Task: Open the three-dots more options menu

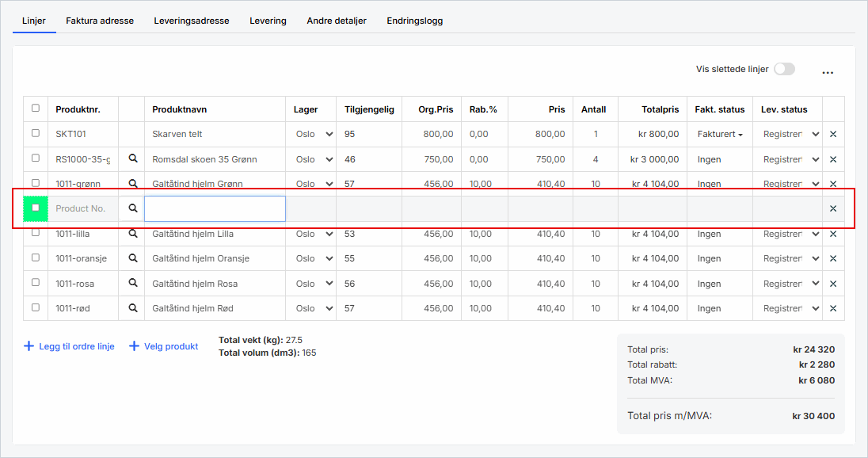Action: tap(828, 72)
